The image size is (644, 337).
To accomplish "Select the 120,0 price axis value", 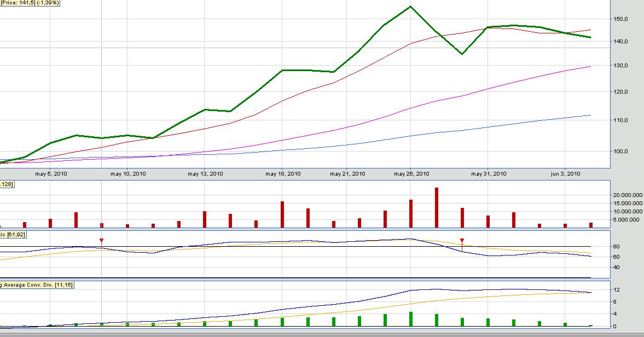I will pyautogui.click(x=620, y=92).
